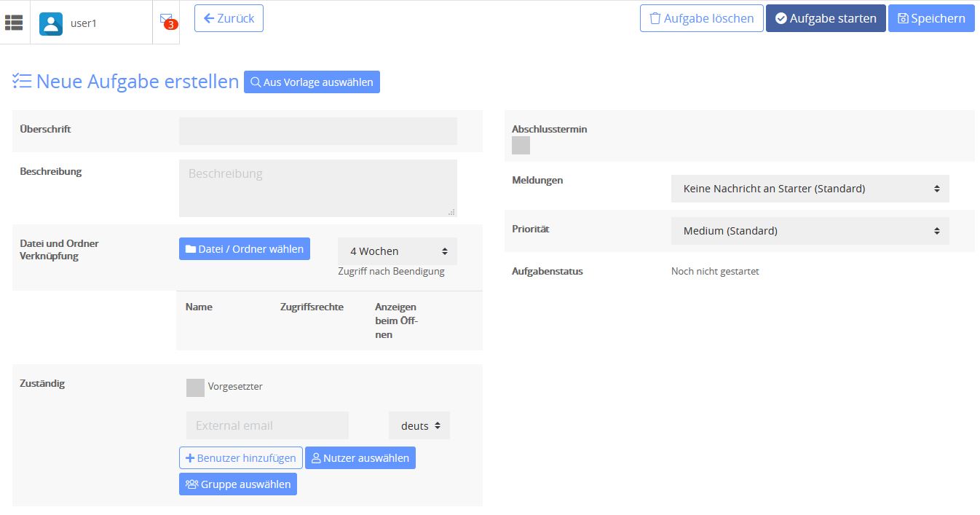
Task: Click the Zurück button
Action: click(x=228, y=18)
